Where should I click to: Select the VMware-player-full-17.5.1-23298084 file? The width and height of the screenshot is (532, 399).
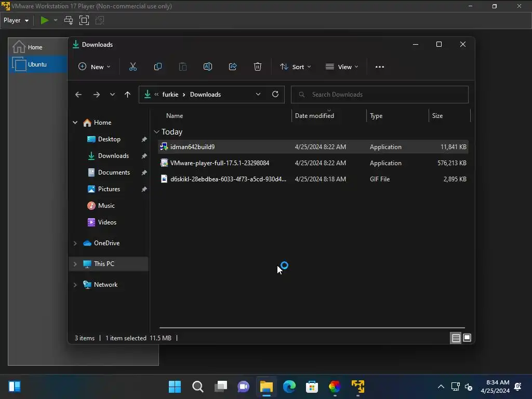(313, 163)
